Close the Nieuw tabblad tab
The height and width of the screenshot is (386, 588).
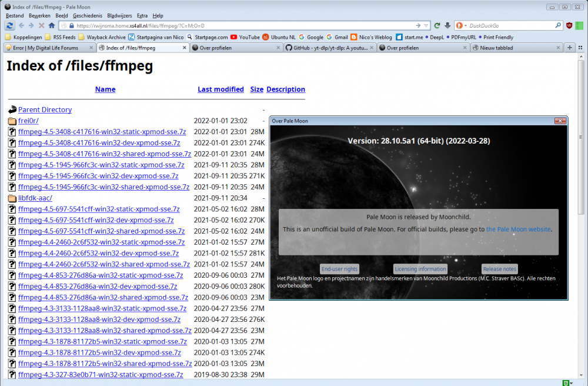click(558, 48)
